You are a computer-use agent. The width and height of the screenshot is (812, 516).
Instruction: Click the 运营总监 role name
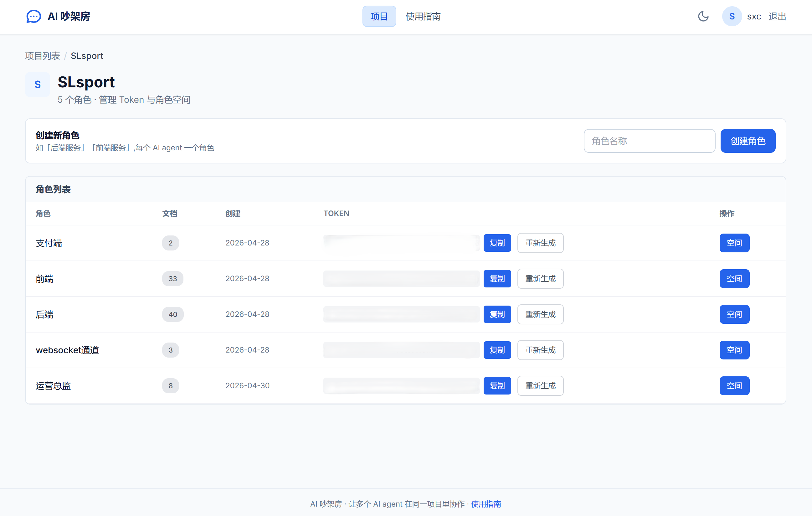(53, 386)
